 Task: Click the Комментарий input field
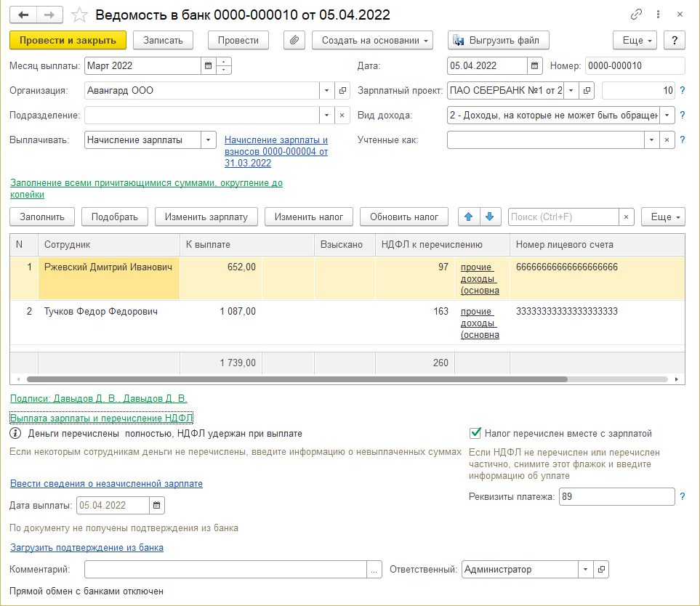pyautogui.click(x=225, y=570)
